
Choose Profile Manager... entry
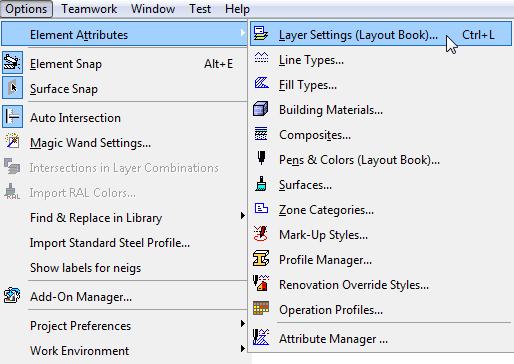coord(325,260)
